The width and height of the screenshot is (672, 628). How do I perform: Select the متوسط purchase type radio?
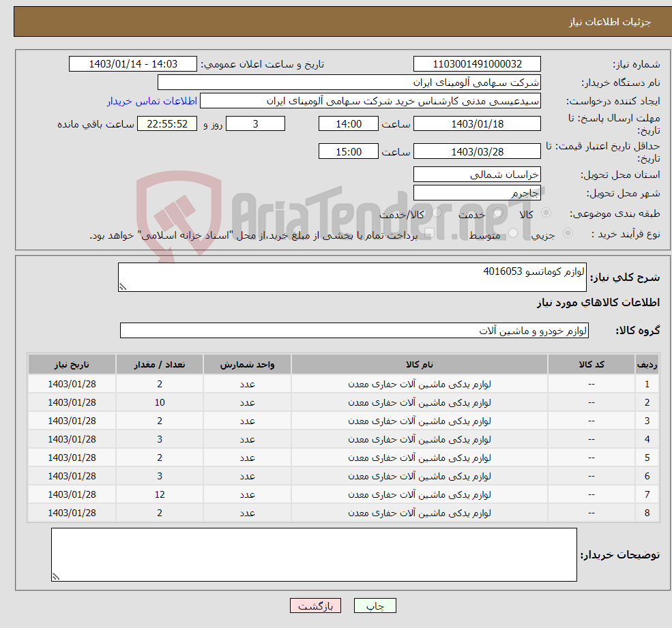point(513,233)
